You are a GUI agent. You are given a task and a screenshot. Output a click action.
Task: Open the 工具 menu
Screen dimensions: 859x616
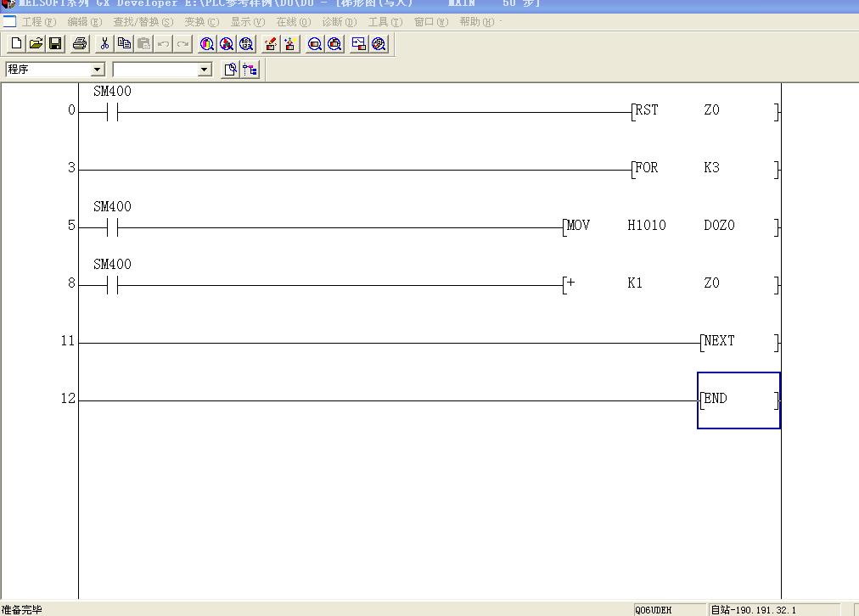(385, 22)
